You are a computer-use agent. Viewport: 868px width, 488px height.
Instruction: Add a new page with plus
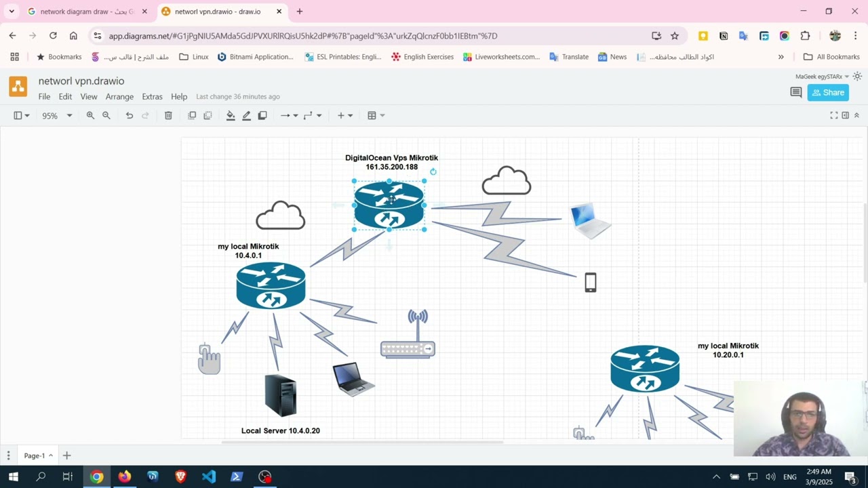click(66, 455)
